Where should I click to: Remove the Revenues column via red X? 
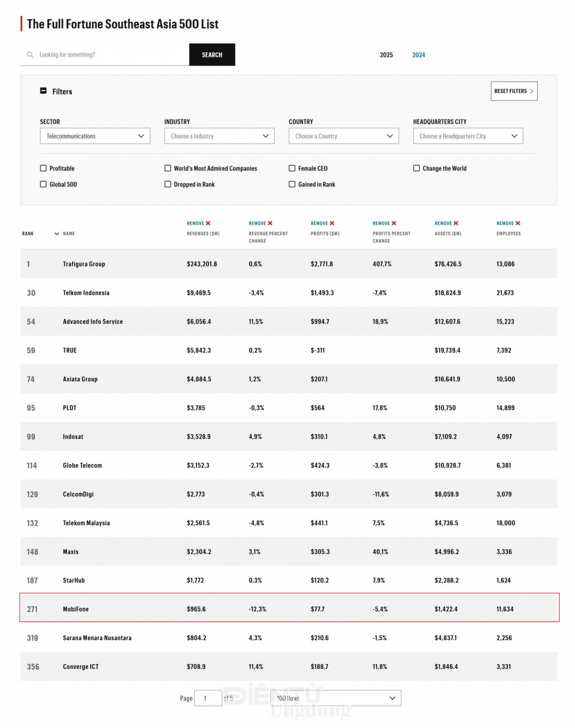pyautogui.click(x=208, y=223)
